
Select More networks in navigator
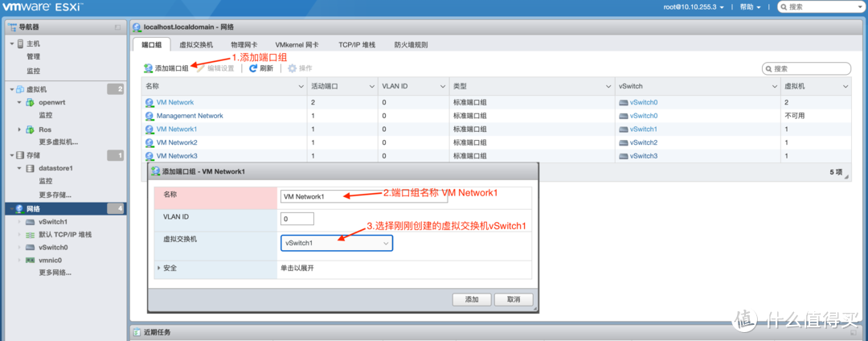(55, 273)
